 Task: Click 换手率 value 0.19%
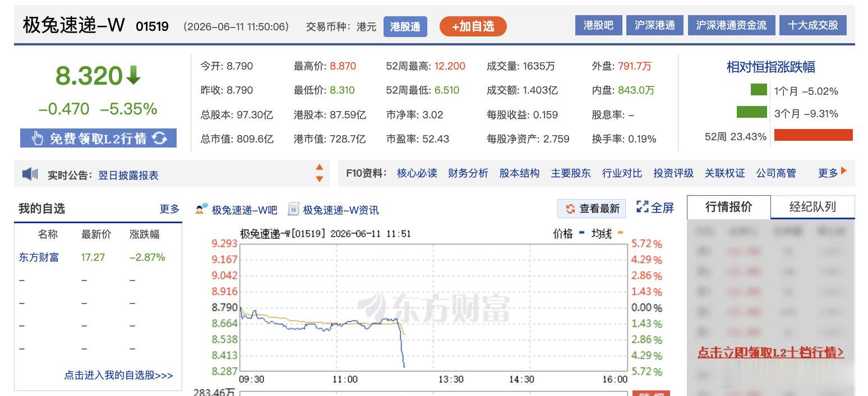pos(642,139)
